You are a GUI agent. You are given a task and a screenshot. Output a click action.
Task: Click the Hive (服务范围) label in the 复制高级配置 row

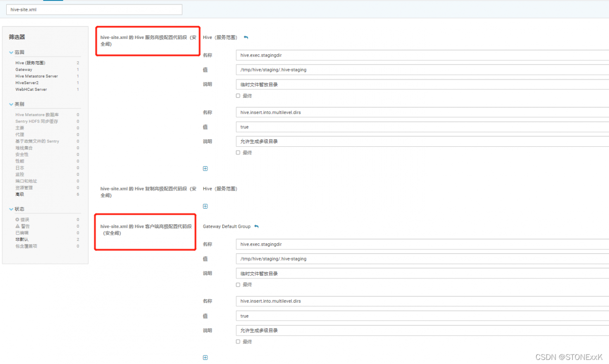[x=220, y=189]
